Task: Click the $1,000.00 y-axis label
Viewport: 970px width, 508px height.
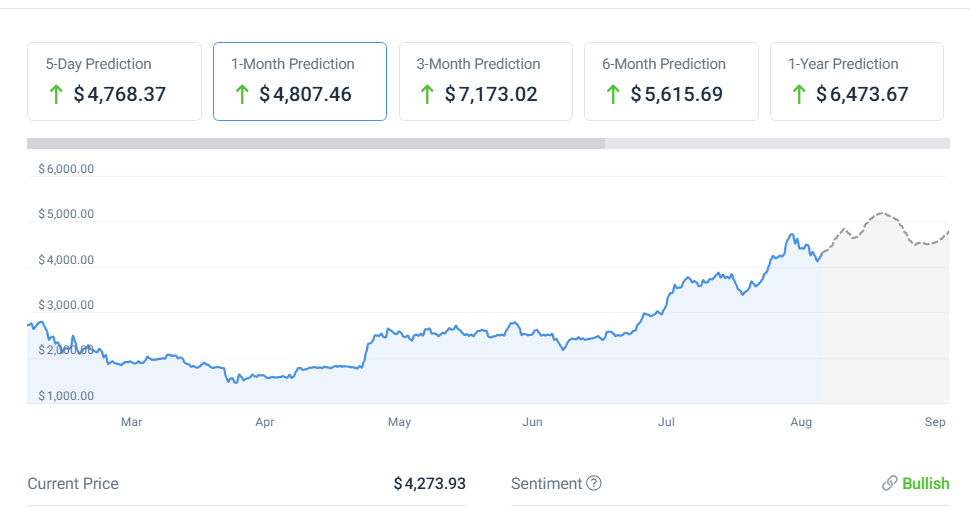Action: pos(66,396)
